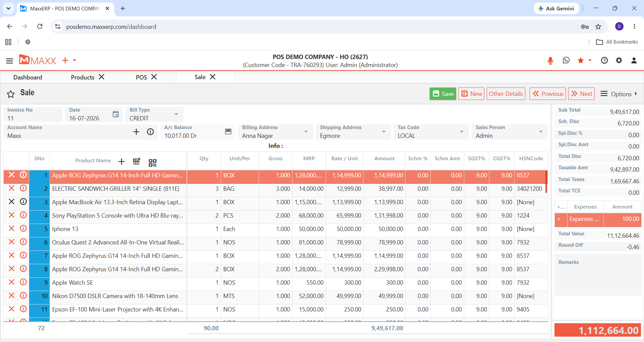Open the help question mark icon

tap(604, 60)
